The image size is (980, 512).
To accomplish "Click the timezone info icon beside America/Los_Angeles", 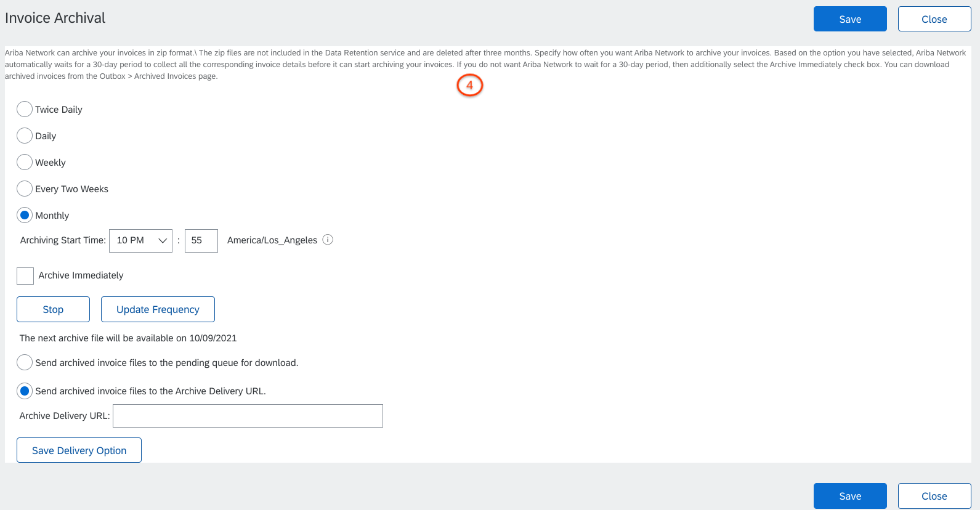I will tap(328, 240).
